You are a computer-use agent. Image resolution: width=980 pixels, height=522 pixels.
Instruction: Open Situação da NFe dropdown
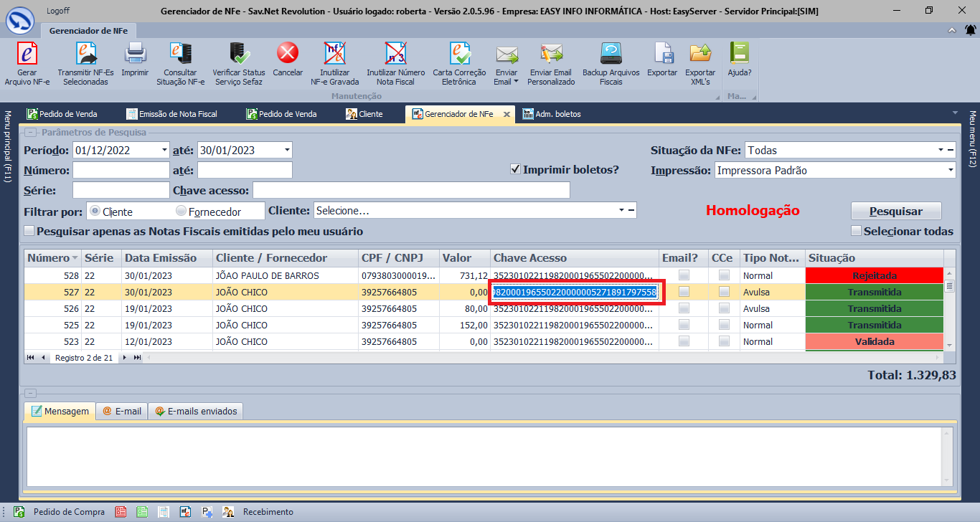941,150
